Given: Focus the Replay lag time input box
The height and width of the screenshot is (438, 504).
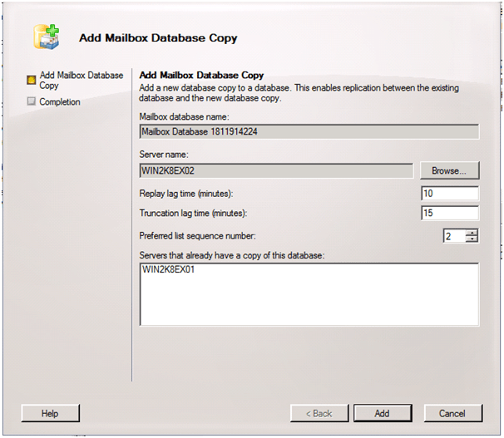Looking at the screenshot, I should tap(450, 194).
